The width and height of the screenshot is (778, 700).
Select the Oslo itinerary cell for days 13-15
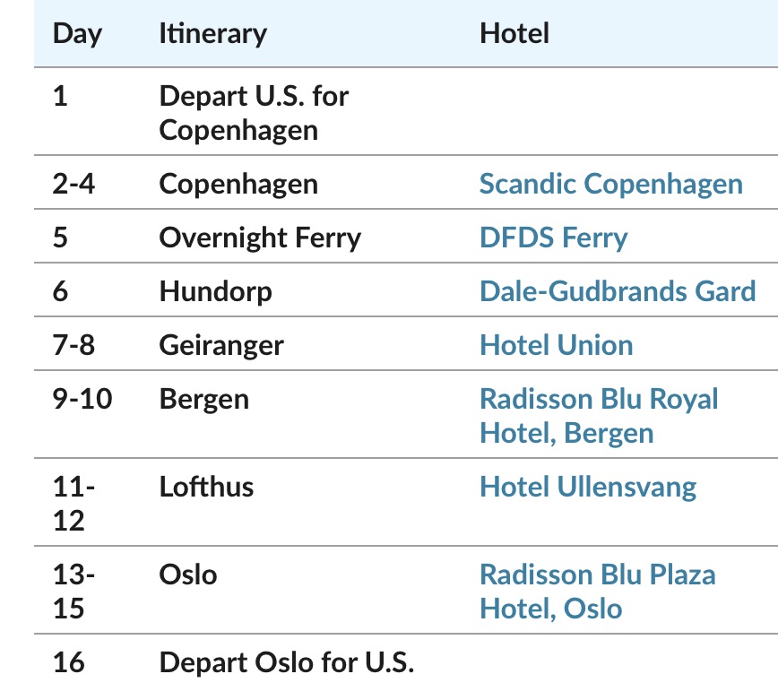[187, 574]
